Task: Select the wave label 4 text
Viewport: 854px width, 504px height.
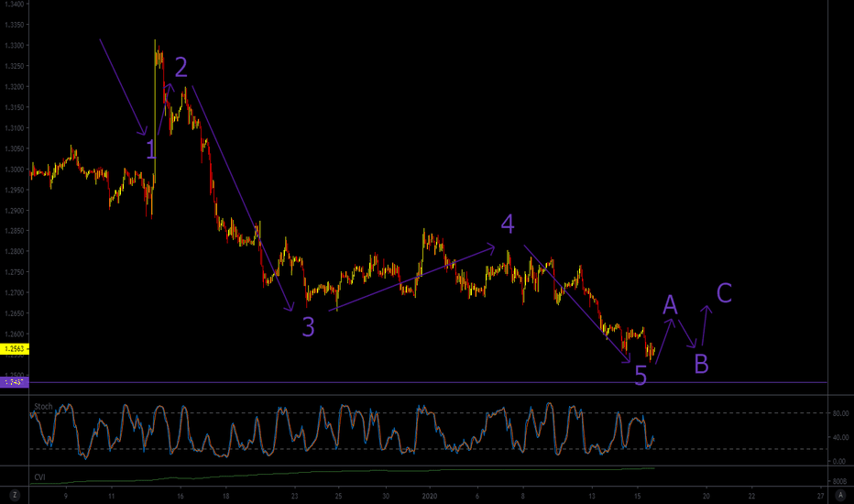Action: coord(508,225)
